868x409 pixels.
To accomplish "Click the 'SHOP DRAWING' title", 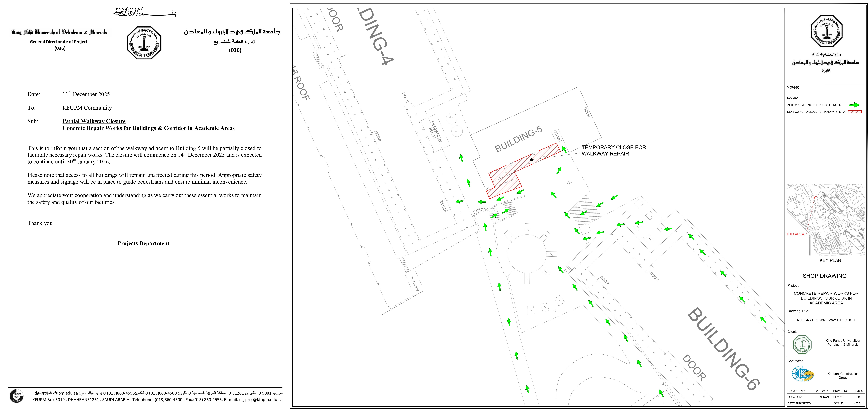I will [x=825, y=276].
